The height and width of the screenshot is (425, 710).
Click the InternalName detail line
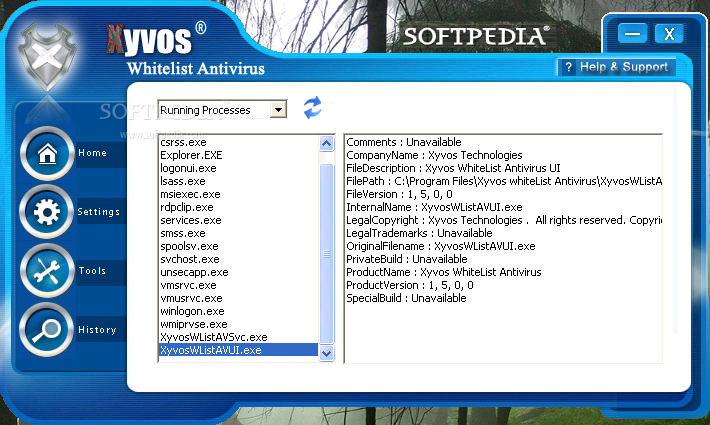434,207
